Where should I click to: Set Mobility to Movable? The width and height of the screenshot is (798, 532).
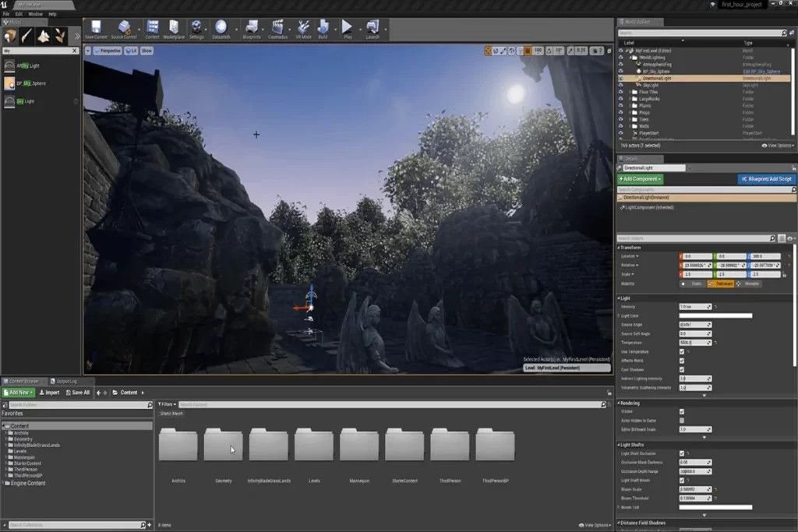point(749,284)
